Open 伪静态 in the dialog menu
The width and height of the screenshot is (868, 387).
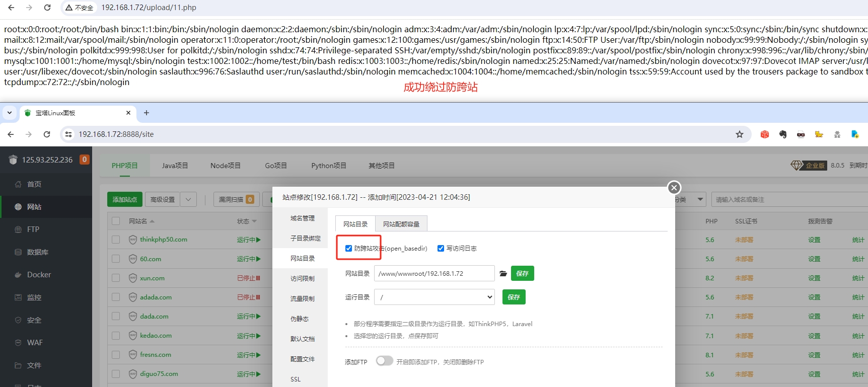300,319
